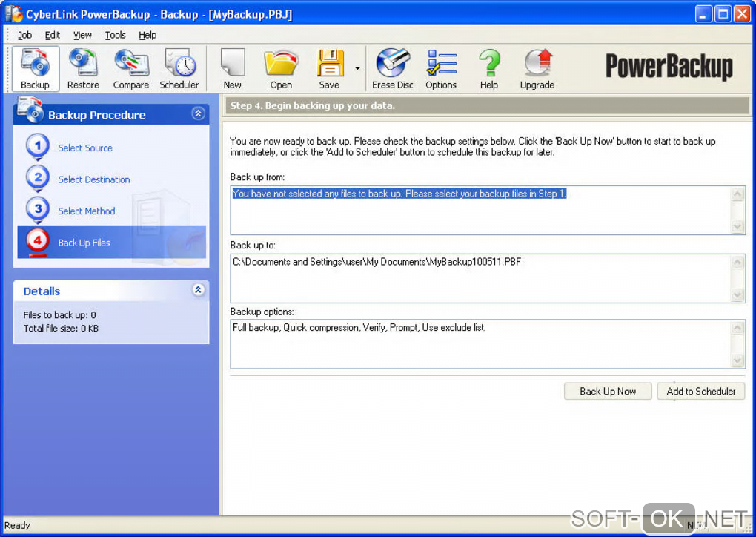Click the step 4 red number icon
This screenshot has width=756, height=537.
click(x=38, y=240)
